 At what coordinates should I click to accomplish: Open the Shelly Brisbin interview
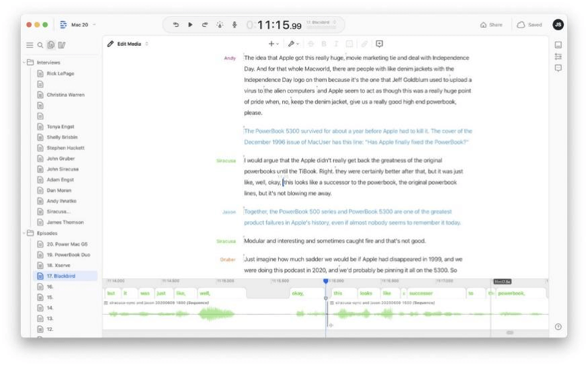62,137
